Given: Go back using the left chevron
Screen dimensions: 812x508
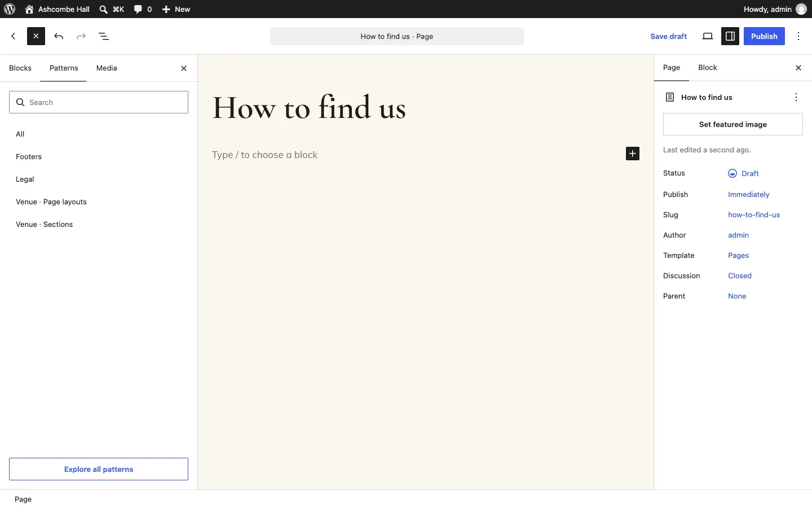Looking at the screenshot, I should [x=14, y=36].
